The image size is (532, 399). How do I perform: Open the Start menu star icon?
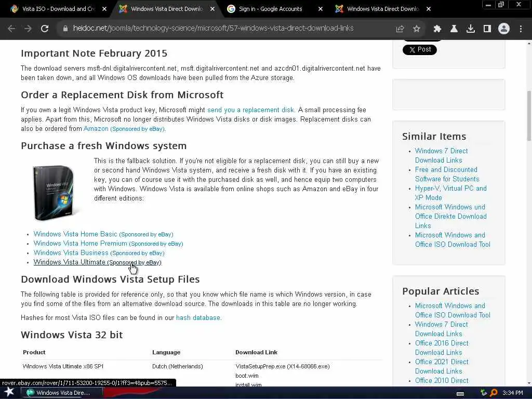[9, 392]
